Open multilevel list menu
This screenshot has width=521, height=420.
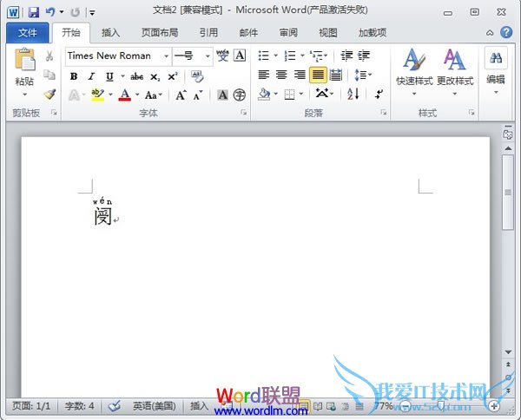tap(319, 56)
